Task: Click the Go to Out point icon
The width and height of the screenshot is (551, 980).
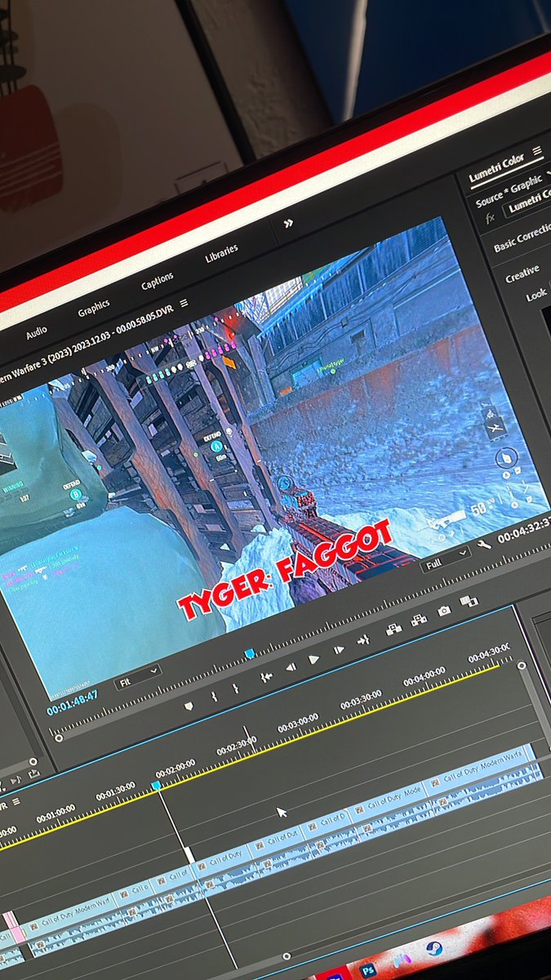Action: (363, 641)
